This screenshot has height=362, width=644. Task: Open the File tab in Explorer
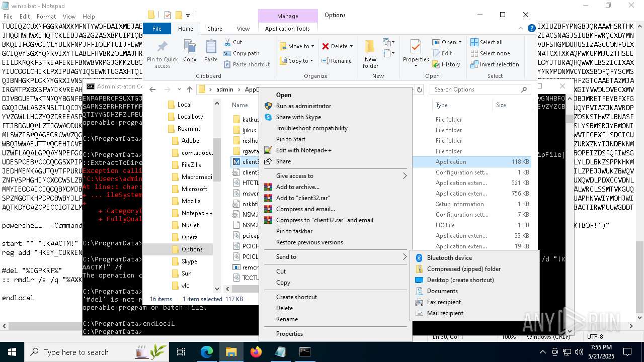[157, 29]
